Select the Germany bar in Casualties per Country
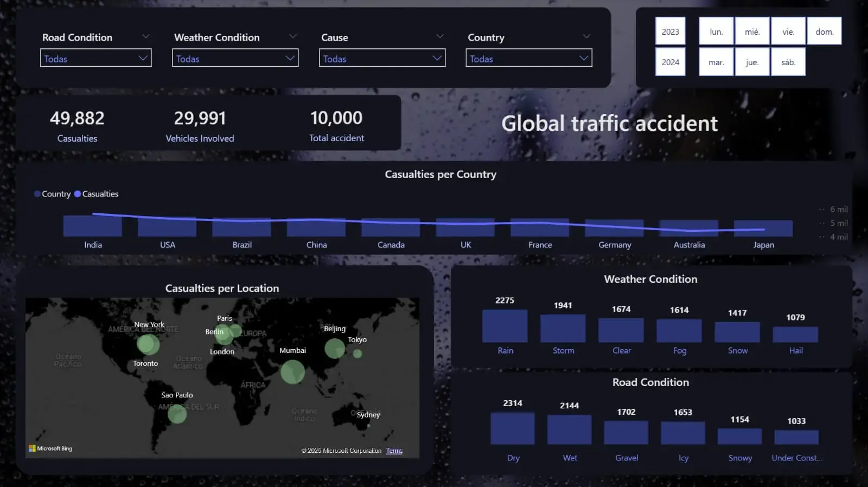The width and height of the screenshot is (868, 487). tap(615, 228)
